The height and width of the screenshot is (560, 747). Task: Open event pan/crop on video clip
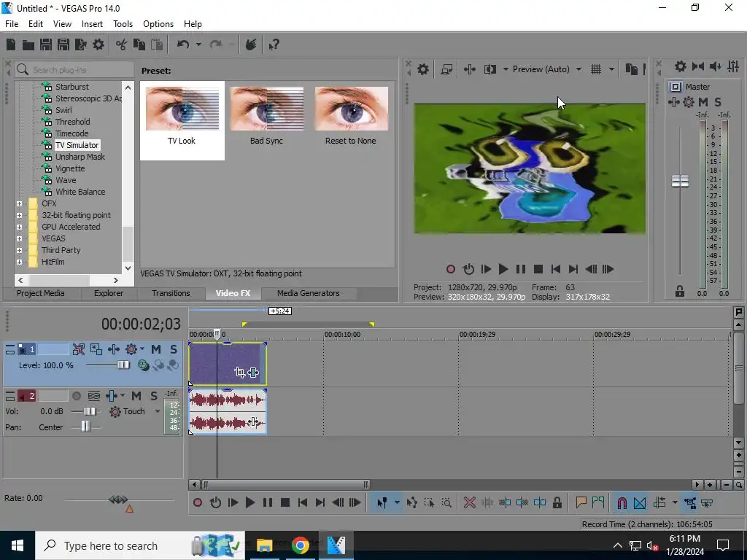(239, 373)
